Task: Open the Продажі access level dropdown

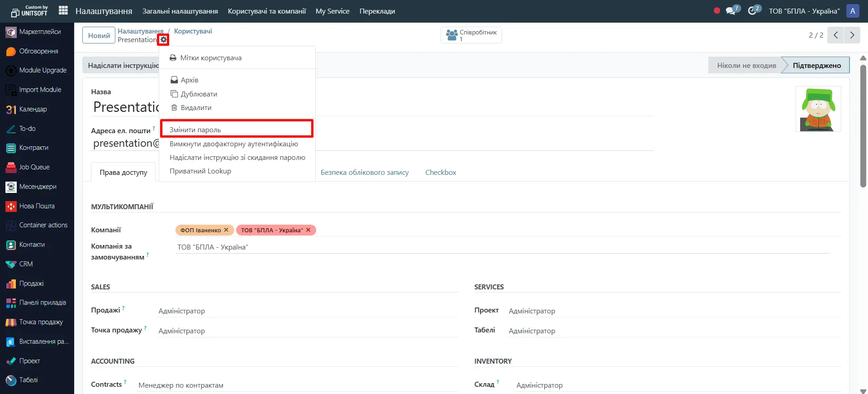Action: click(x=308, y=311)
